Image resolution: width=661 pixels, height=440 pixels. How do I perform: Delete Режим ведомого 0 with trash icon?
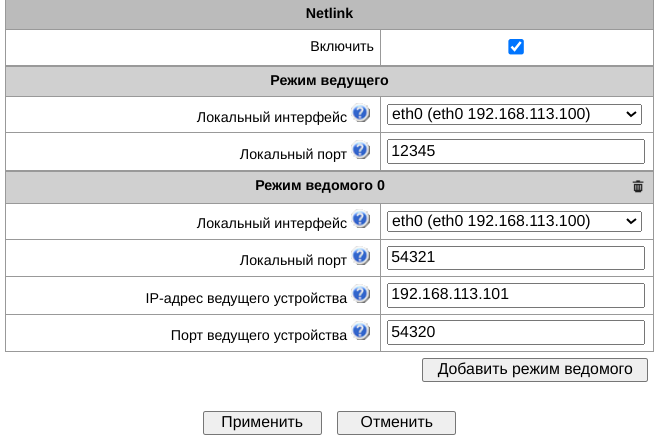[638, 186]
